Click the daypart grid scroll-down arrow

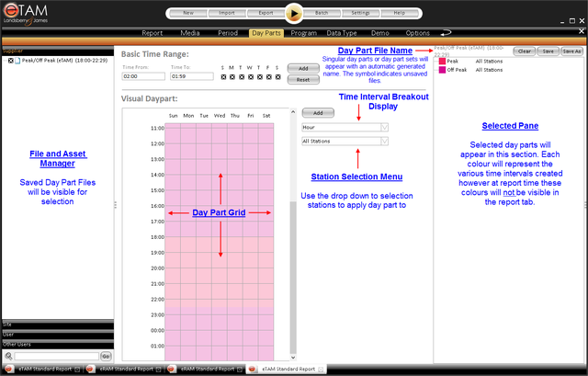293,358
